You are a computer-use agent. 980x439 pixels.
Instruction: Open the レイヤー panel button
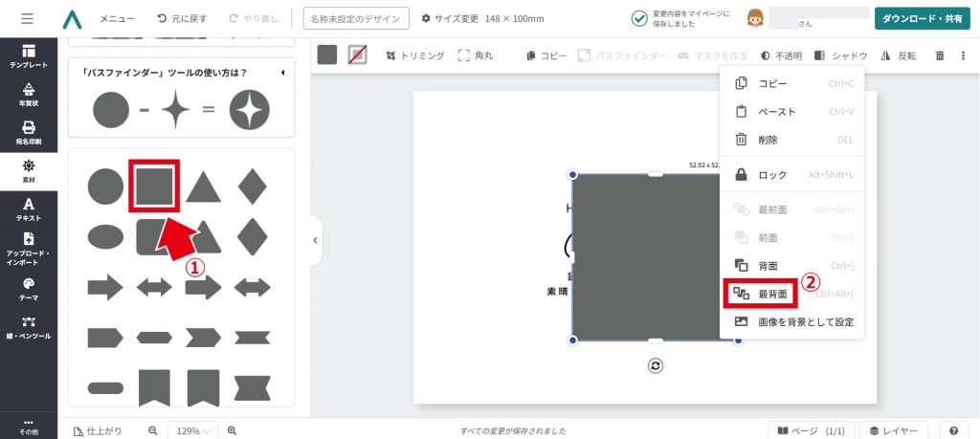click(893, 431)
